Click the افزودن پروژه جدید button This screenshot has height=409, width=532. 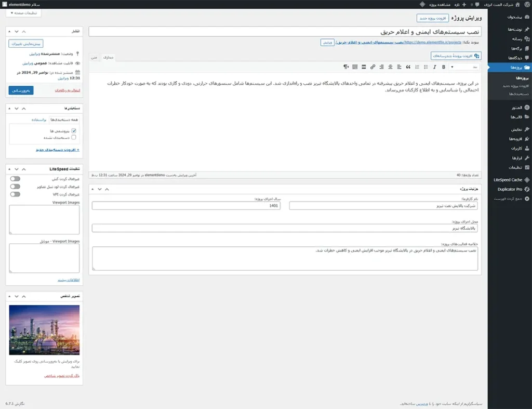430,18
